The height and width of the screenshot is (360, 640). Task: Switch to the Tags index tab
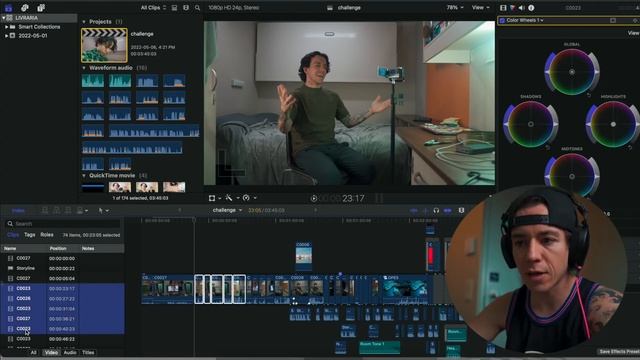click(x=29, y=235)
